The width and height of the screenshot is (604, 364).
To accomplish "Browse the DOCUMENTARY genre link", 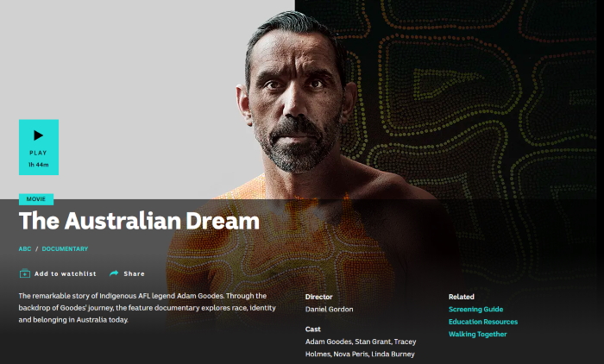I will (x=65, y=248).
